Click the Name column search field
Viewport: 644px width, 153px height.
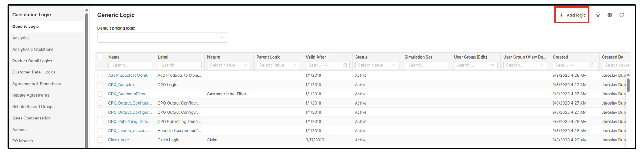[x=130, y=65]
